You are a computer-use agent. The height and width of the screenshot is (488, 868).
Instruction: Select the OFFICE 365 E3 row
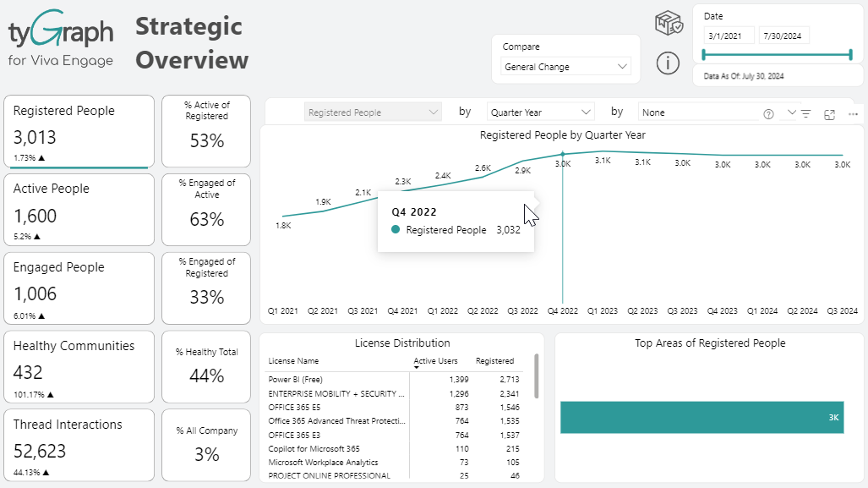394,436
